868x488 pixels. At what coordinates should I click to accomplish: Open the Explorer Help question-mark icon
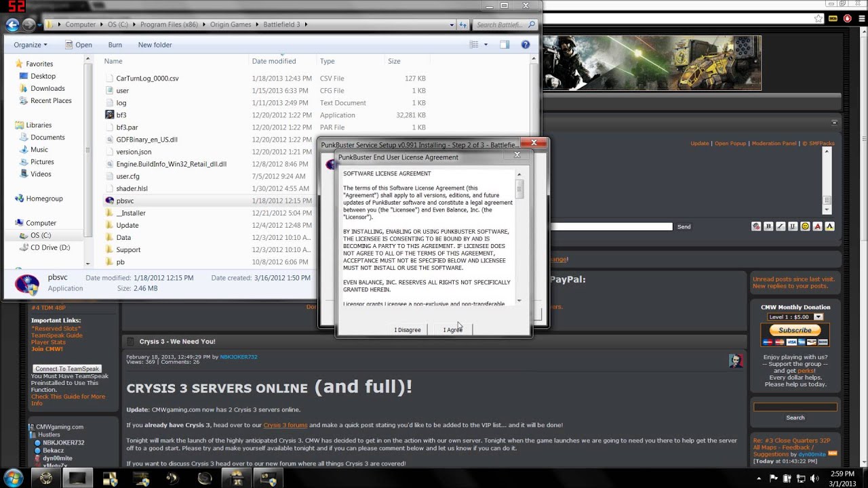pyautogui.click(x=526, y=45)
